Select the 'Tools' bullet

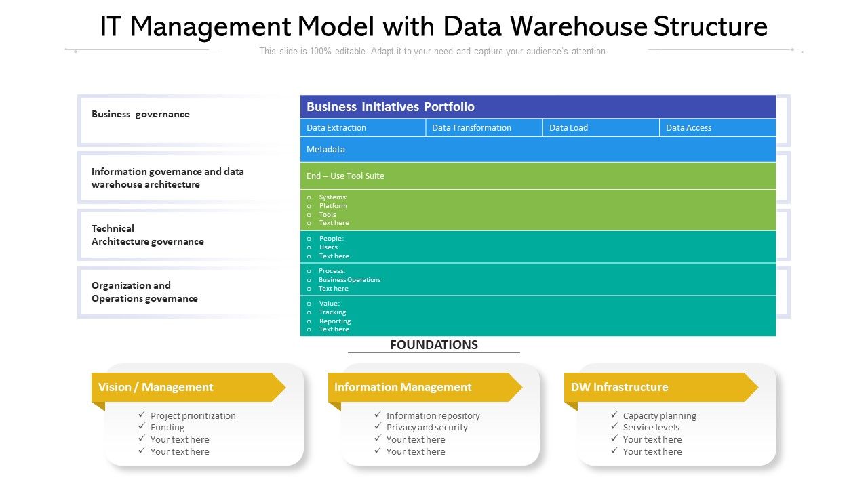coord(328,215)
